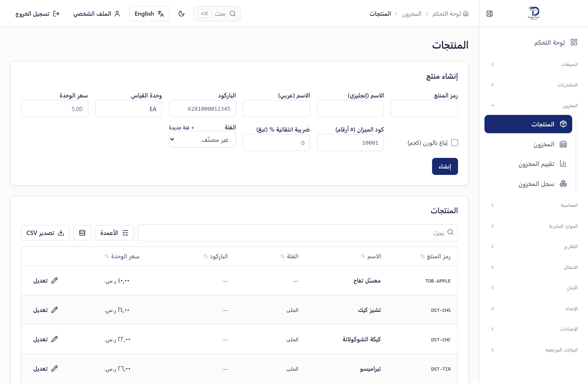Click the pencil icon for DST-CHS row
This screenshot has width=588, height=383.
[x=55, y=310]
